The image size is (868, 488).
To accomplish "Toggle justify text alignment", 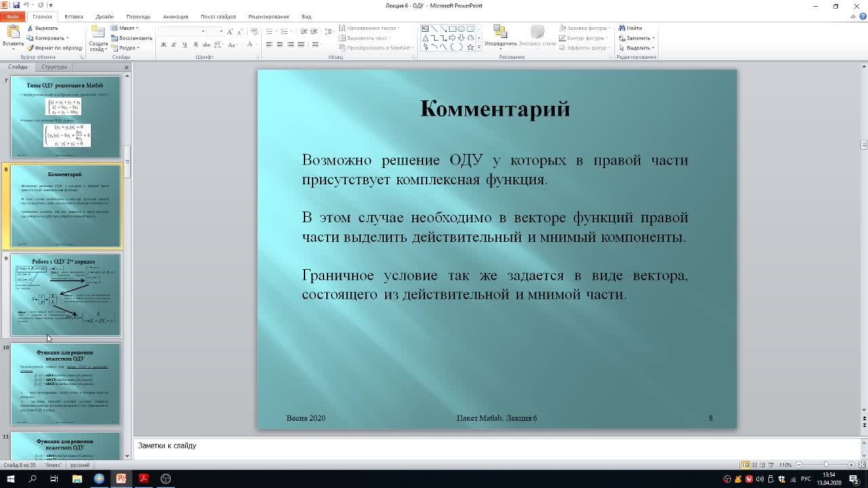I will point(302,45).
